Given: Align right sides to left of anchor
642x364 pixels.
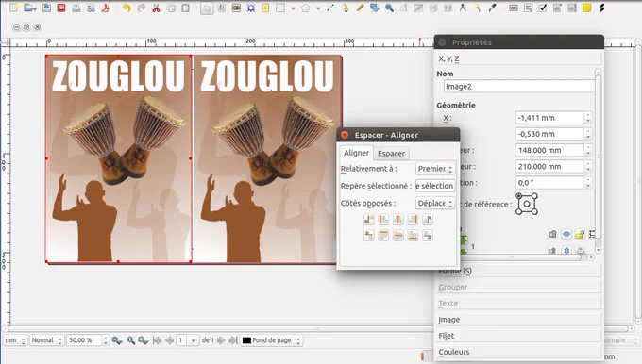Looking at the screenshot, I should coord(369,220).
